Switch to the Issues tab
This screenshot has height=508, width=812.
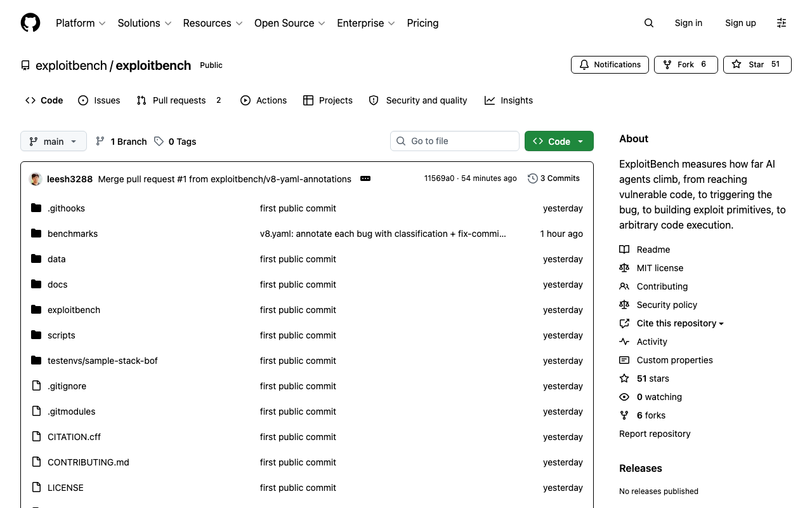pyautogui.click(x=99, y=100)
